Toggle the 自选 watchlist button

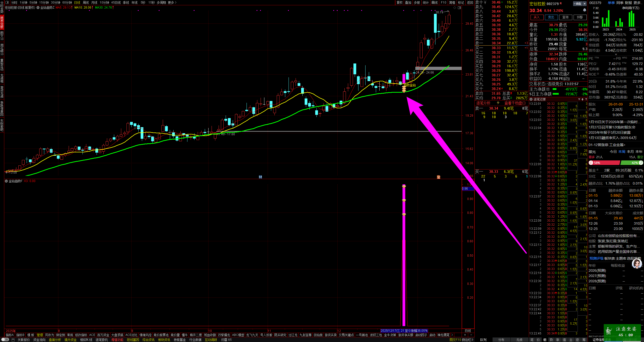click(577, 4)
